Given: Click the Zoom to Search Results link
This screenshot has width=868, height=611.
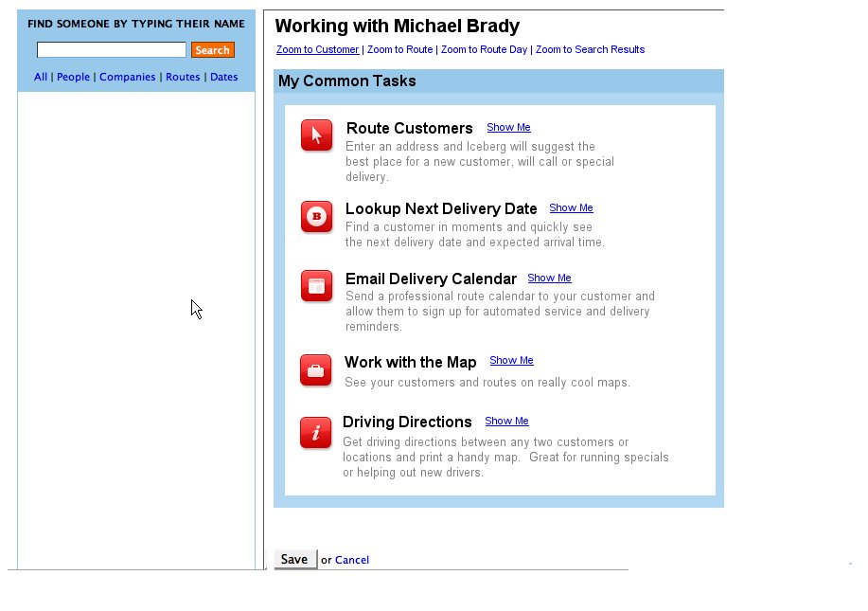Looking at the screenshot, I should click(590, 50).
